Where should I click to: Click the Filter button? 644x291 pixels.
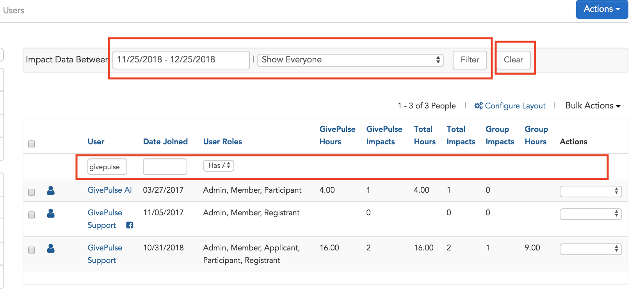470,60
